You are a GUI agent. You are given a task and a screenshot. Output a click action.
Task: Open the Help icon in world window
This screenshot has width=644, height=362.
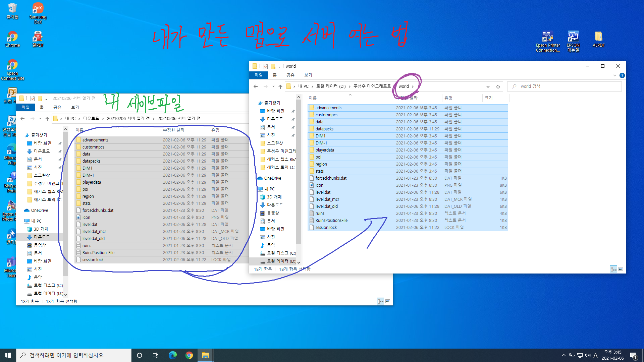click(x=622, y=75)
